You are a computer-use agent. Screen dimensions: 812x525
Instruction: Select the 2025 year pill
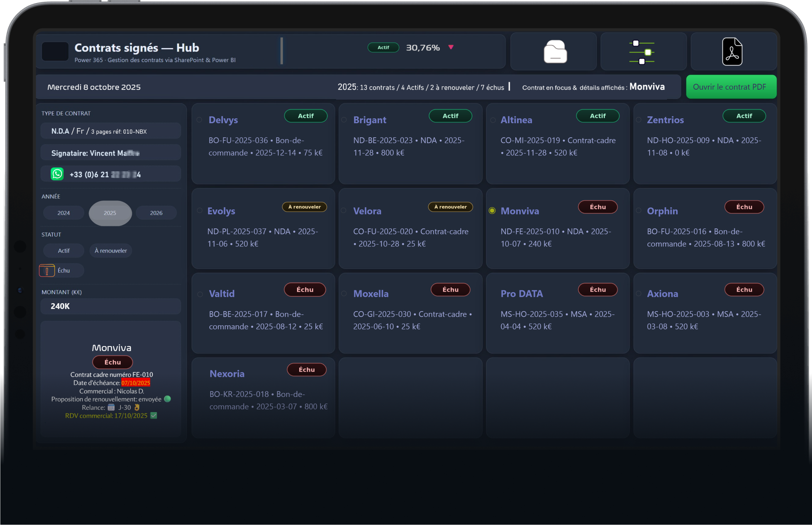coord(110,213)
